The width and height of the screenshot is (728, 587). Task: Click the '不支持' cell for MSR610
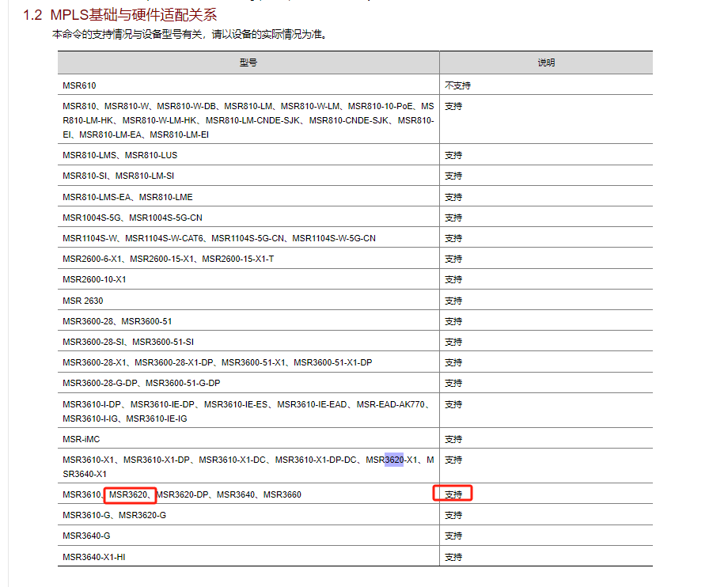(458, 85)
